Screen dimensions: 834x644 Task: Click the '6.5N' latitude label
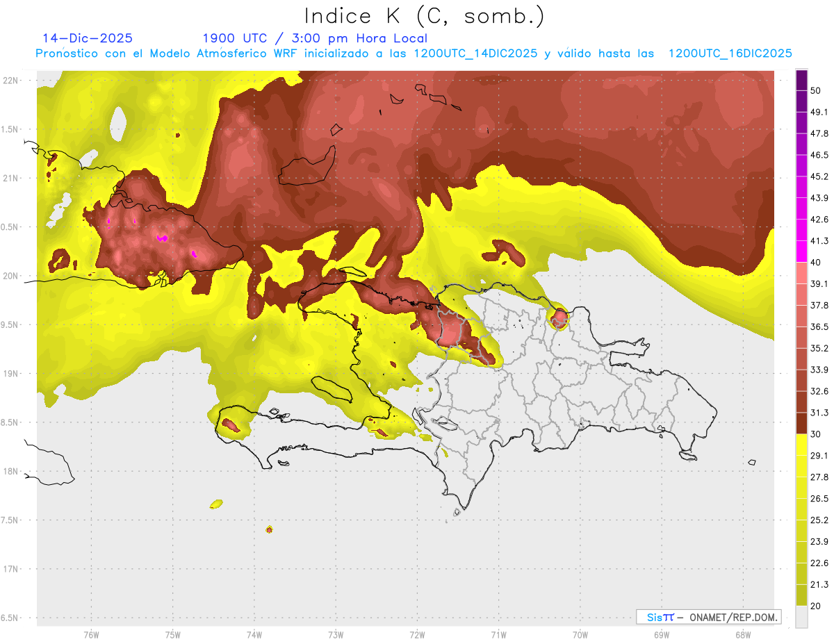(x=10, y=618)
